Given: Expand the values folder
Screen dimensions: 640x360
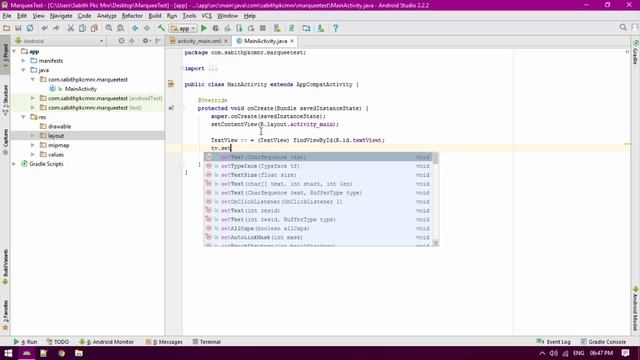Looking at the screenshot, I should [x=33, y=155].
